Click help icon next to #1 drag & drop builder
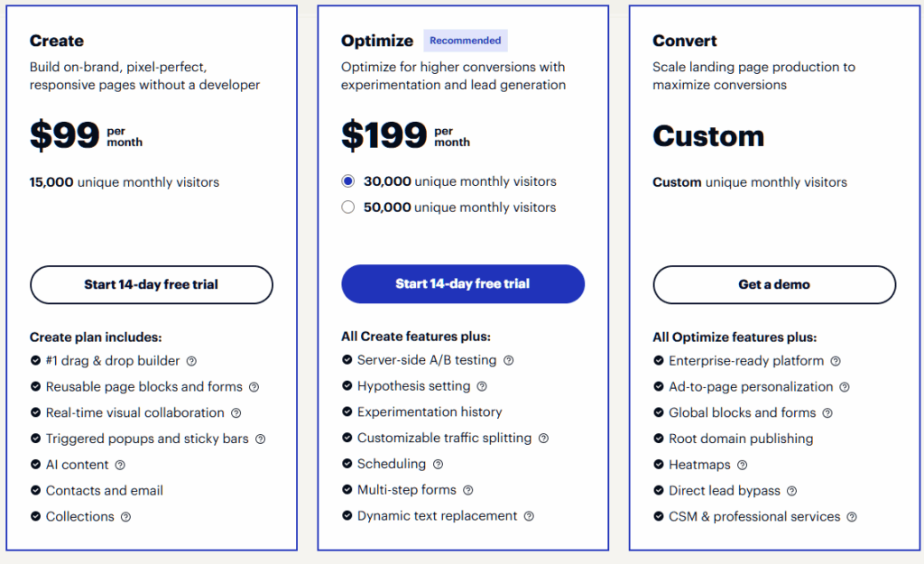Screen dimensions: 924x564 coord(191,361)
